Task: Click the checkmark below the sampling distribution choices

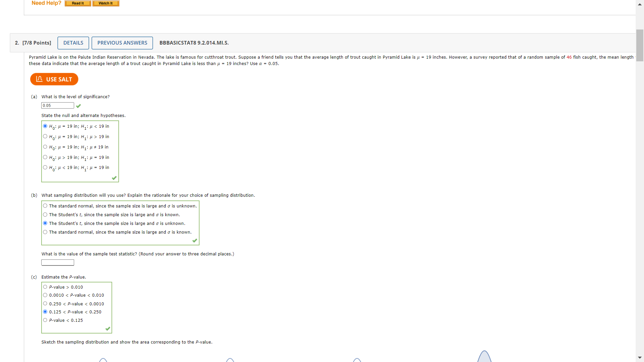Action: coord(195,241)
